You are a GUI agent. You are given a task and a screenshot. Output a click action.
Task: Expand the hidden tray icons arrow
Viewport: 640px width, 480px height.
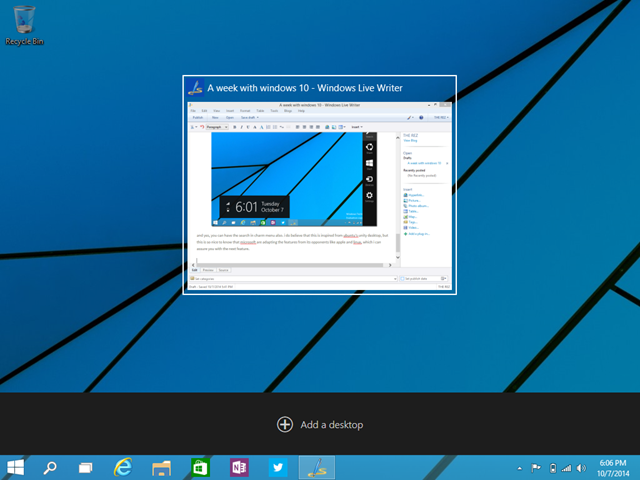tap(521, 467)
